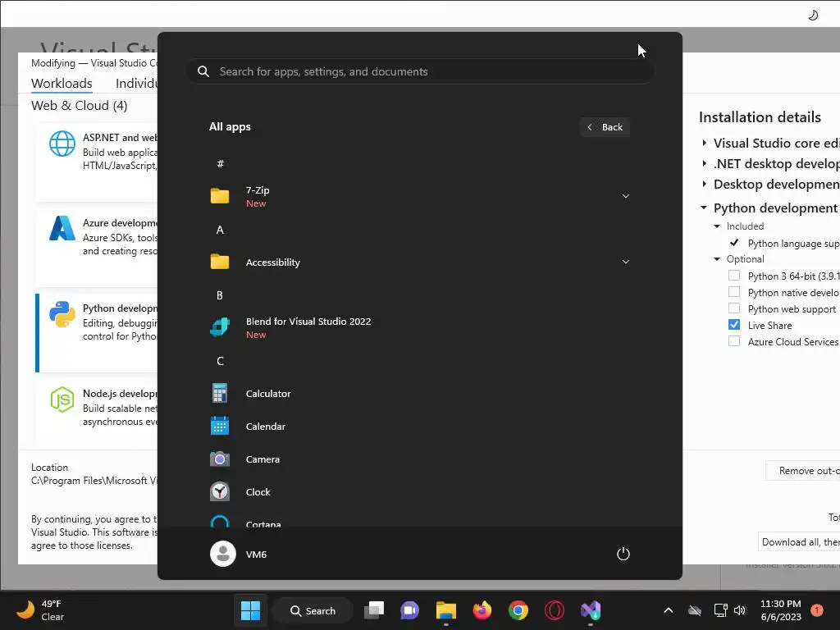Select the Python development workload icon
Image resolution: width=840 pixels, height=630 pixels.
(x=62, y=314)
